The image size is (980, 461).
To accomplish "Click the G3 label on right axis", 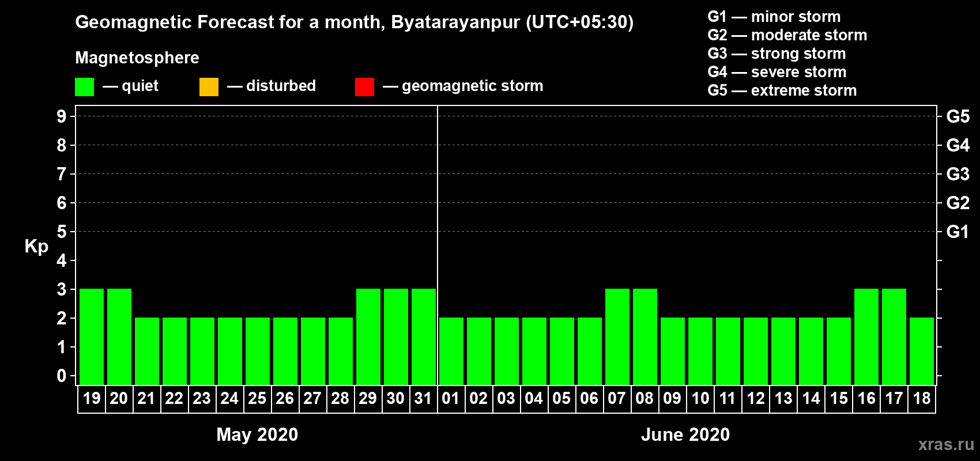I will click(x=958, y=174).
